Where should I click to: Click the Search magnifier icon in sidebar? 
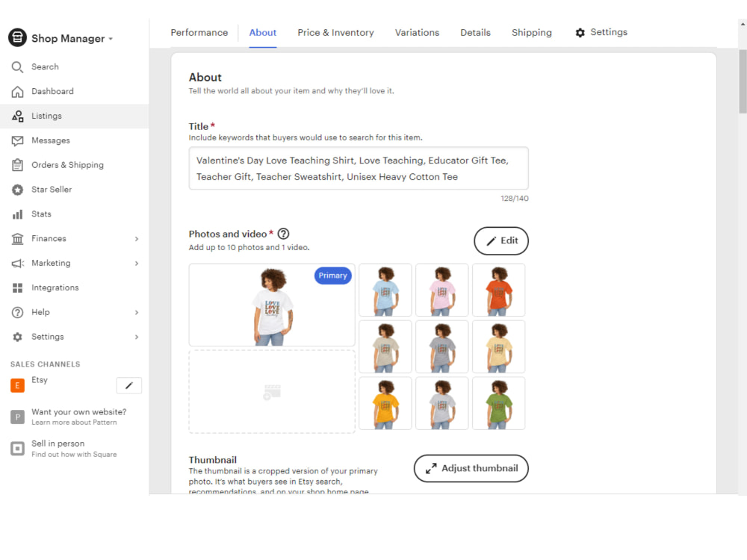[x=17, y=67]
